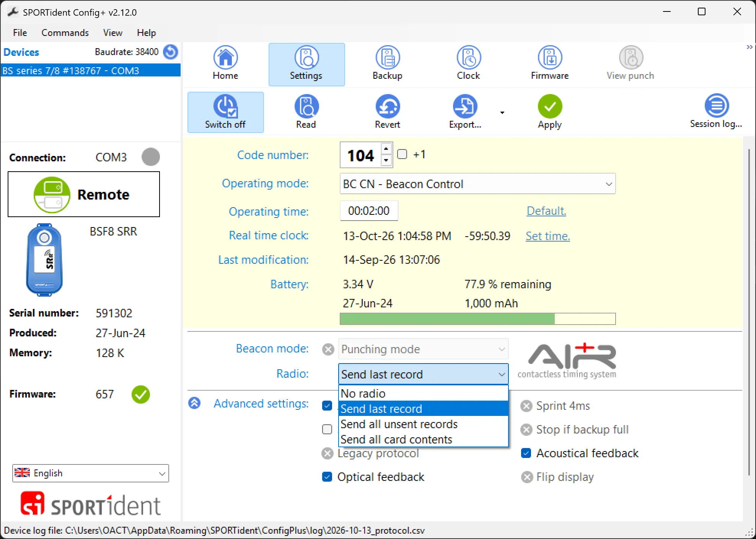
Task: Click the Switch off button
Action: click(225, 112)
